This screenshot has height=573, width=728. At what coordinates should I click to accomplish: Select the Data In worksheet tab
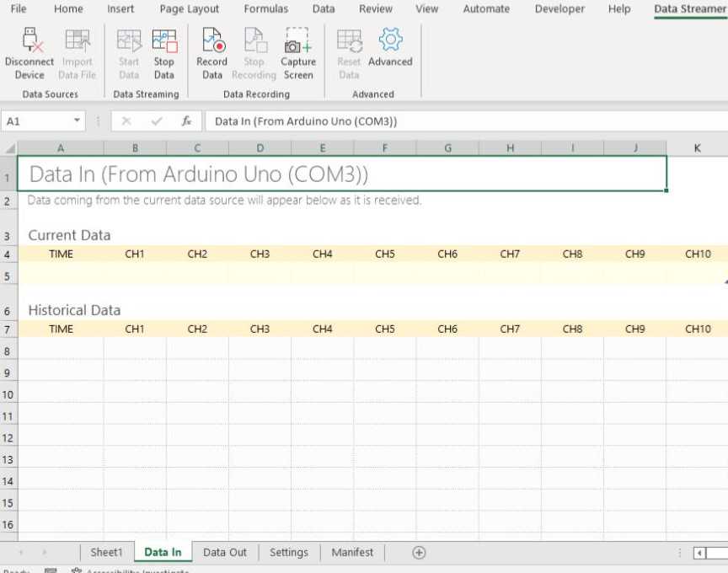[163, 553]
